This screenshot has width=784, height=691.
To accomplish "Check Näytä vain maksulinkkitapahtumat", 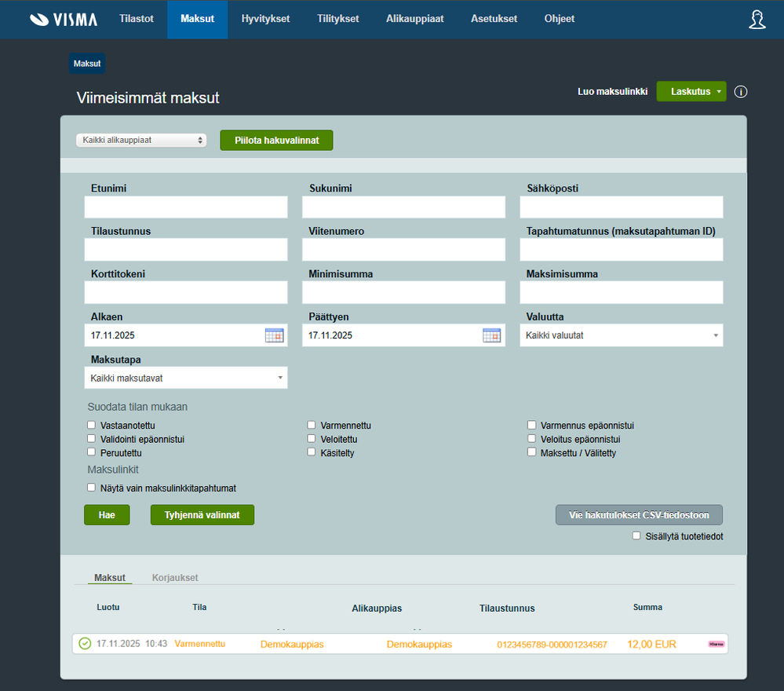I will [x=91, y=488].
